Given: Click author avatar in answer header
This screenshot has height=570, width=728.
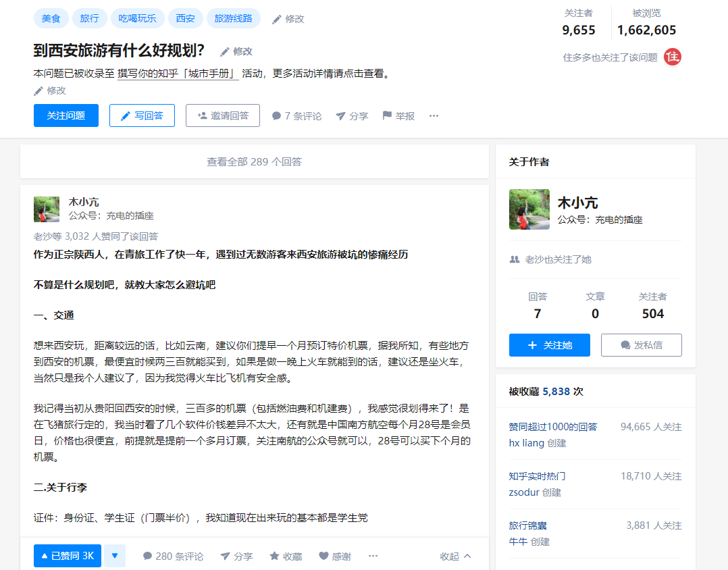Looking at the screenshot, I should [x=47, y=209].
